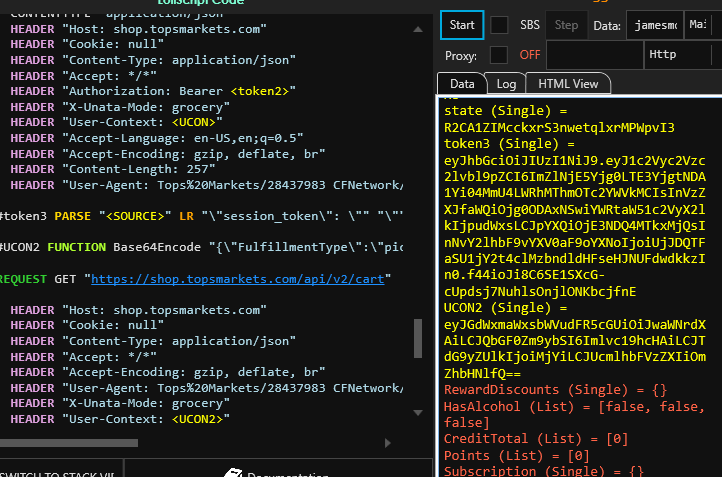Open the shop.topsmarkets.com/api/v2/cart link
This screenshot has width=722, height=477.
[238, 279]
